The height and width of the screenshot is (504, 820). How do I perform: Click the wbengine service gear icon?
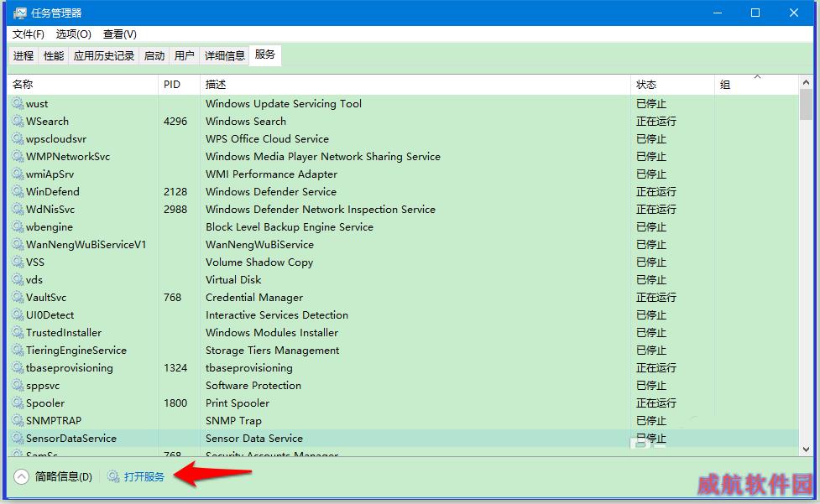pyautogui.click(x=18, y=226)
